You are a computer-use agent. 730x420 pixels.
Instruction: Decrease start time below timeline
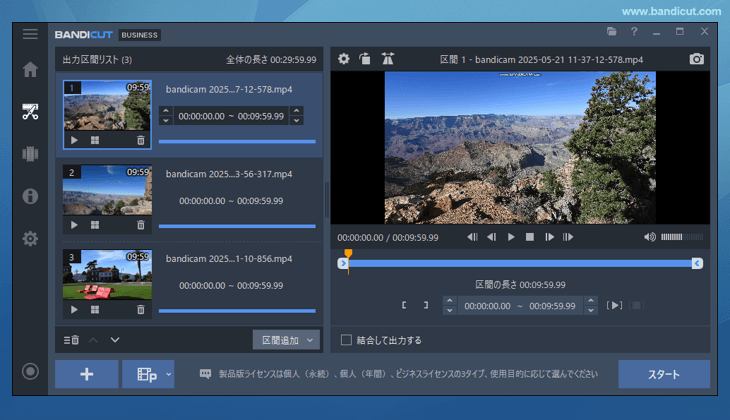(449, 311)
